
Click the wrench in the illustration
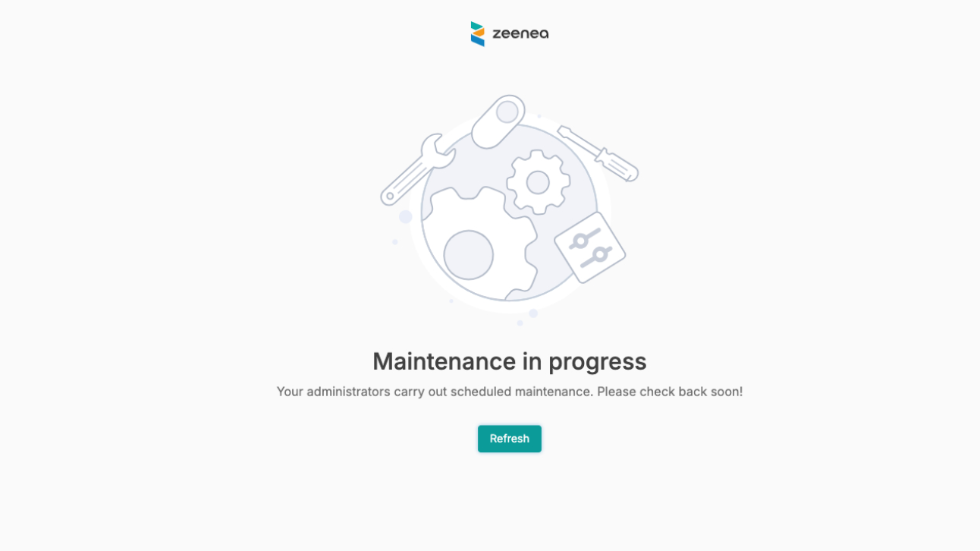pos(416,169)
